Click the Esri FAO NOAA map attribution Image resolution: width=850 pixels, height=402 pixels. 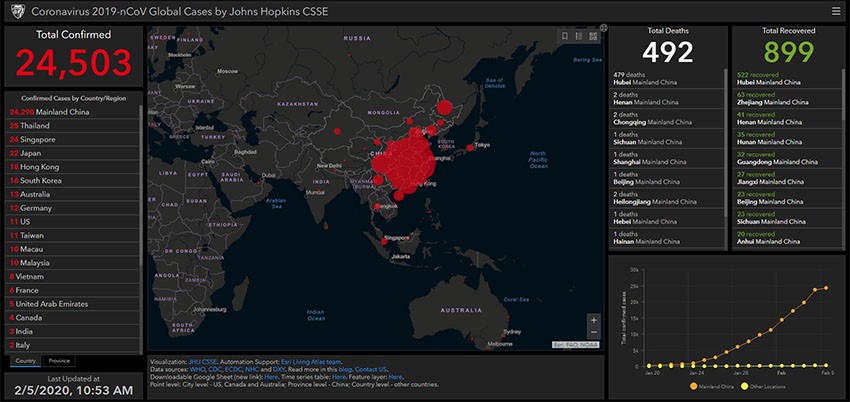(x=576, y=344)
